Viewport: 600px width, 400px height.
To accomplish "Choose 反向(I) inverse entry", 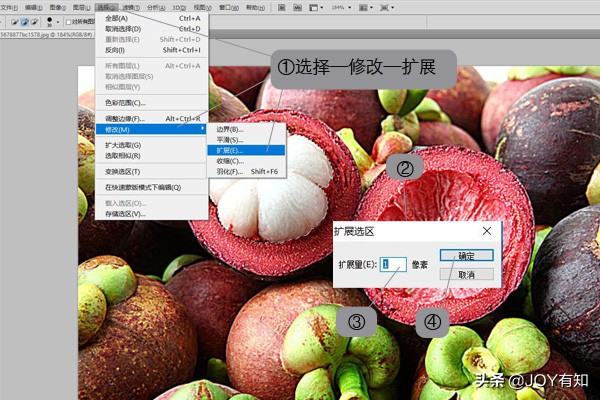I will pos(152,50).
